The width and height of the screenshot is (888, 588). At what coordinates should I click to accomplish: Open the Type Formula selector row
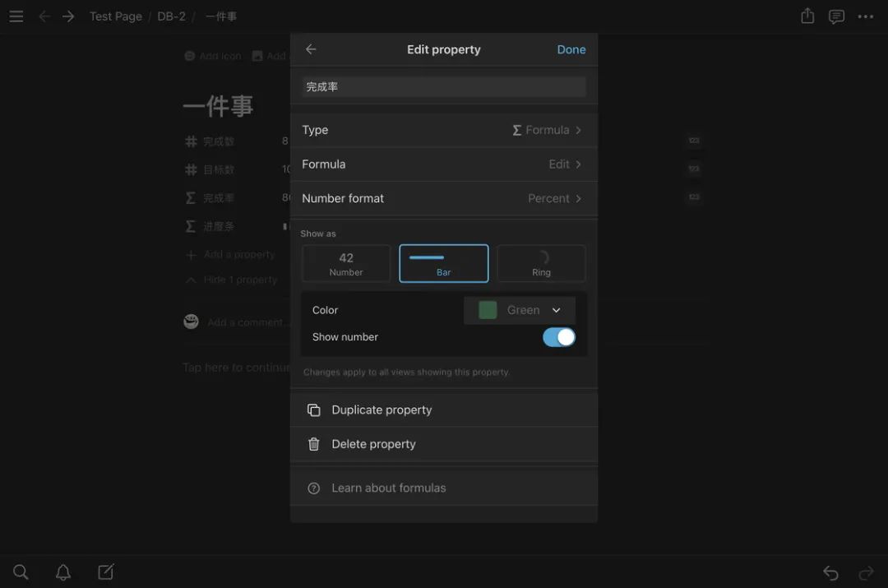click(x=444, y=130)
